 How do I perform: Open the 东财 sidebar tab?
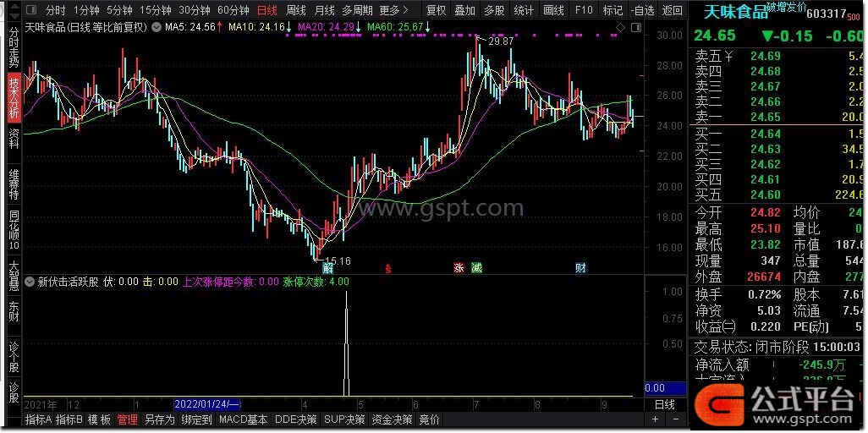coord(14,313)
